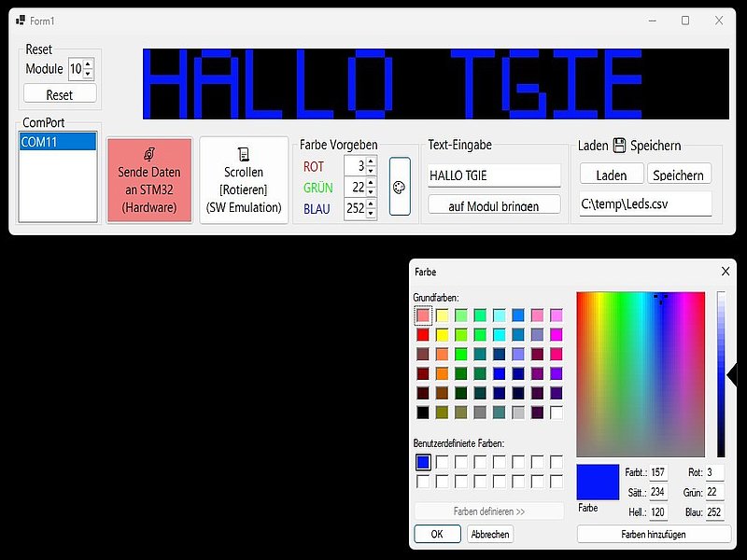Image resolution: width=747 pixels, height=560 pixels.
Task: Focus the Hell. luminosity field
Action: pyautogui.click(x=658, y=512)
